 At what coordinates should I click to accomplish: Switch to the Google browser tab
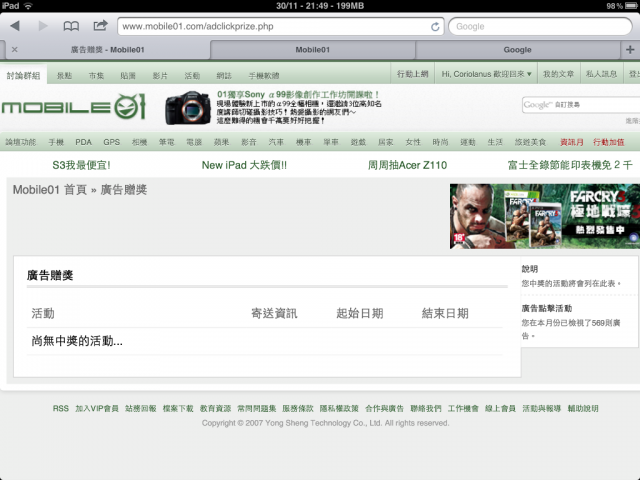pos(518,50)
